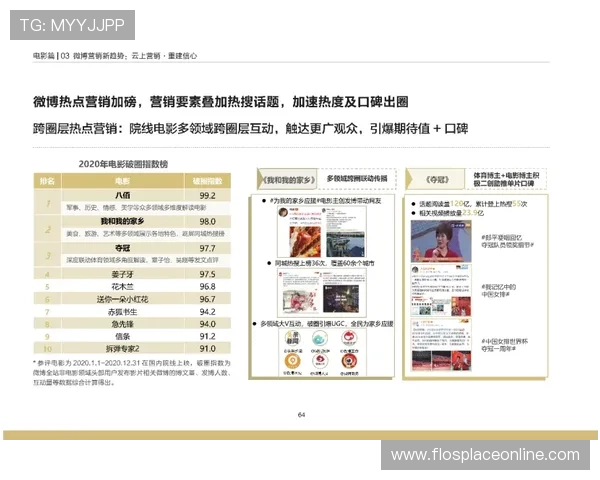Click the flower illustration post thumbnail

(x=300, y=300)
